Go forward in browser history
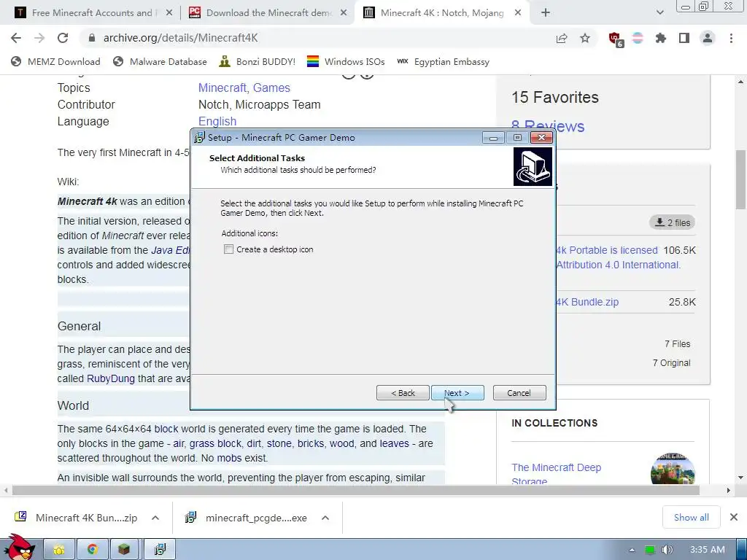Screen dimensions: 747x560 [39, 38]
